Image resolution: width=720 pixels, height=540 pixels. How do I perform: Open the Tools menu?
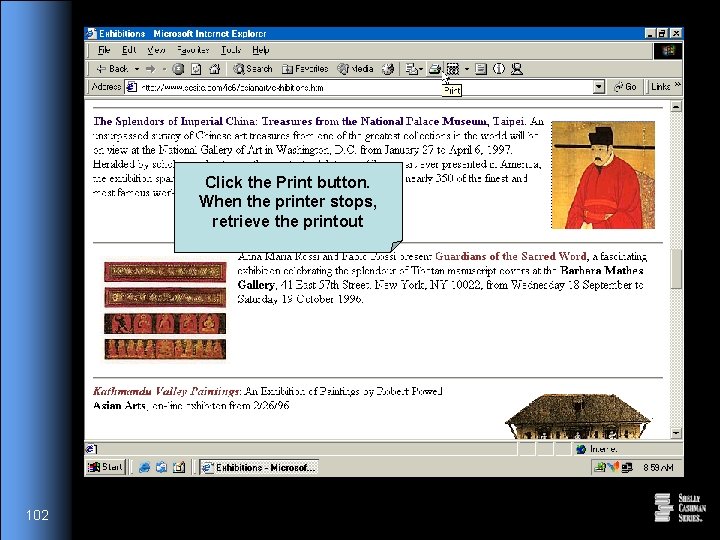[231, 50]
